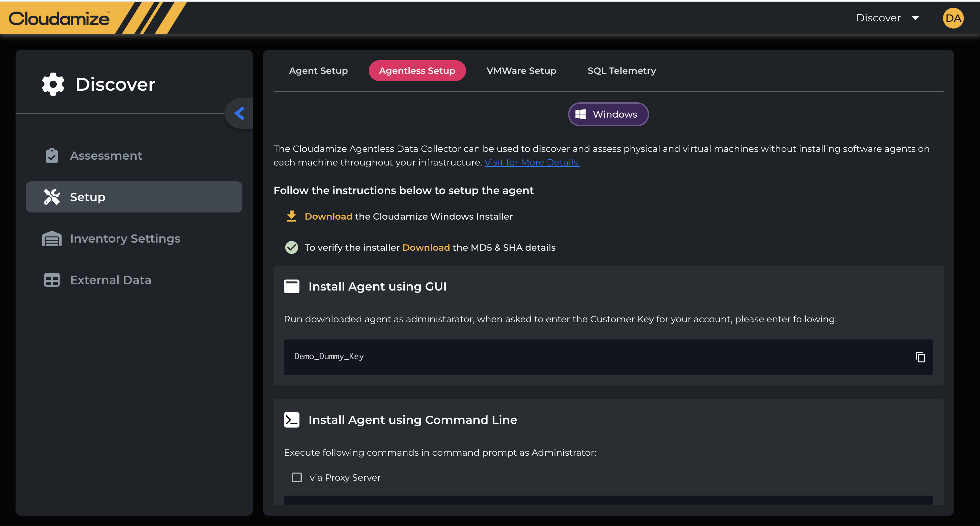Screen dimensions: 980x526
Task: Collapse the sidebar with blue chevron
Action: pos(240,113)
